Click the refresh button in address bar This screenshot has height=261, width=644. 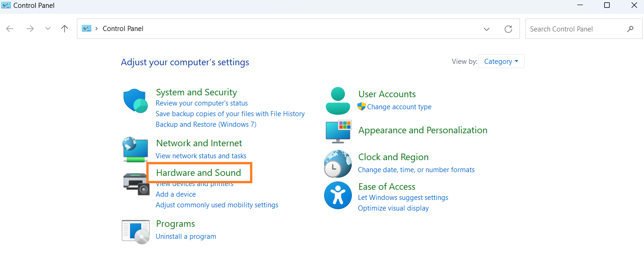point(508,29)
